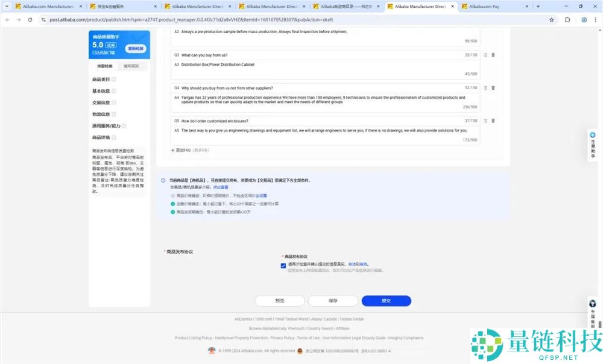Open the 专属客服 panel at bottom right
The image size is (603, 364).
click(592, 311)
